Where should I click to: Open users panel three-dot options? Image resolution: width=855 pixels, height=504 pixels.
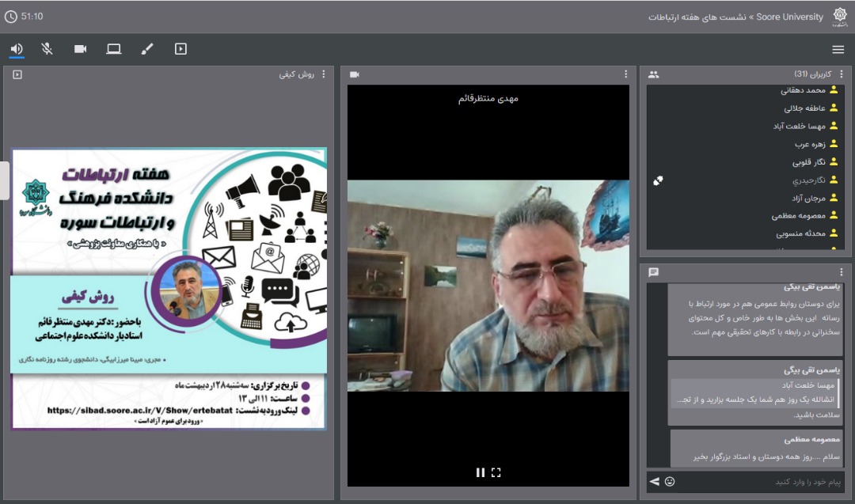click(x=841, y=74)
